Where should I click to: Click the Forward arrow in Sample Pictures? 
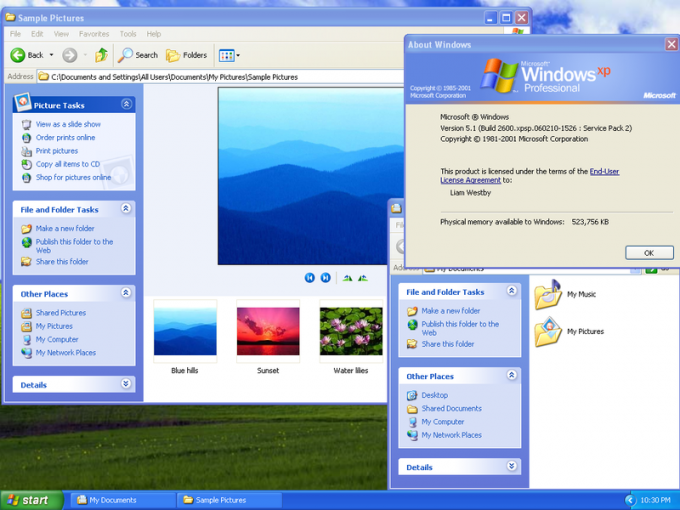click(69, 55)
